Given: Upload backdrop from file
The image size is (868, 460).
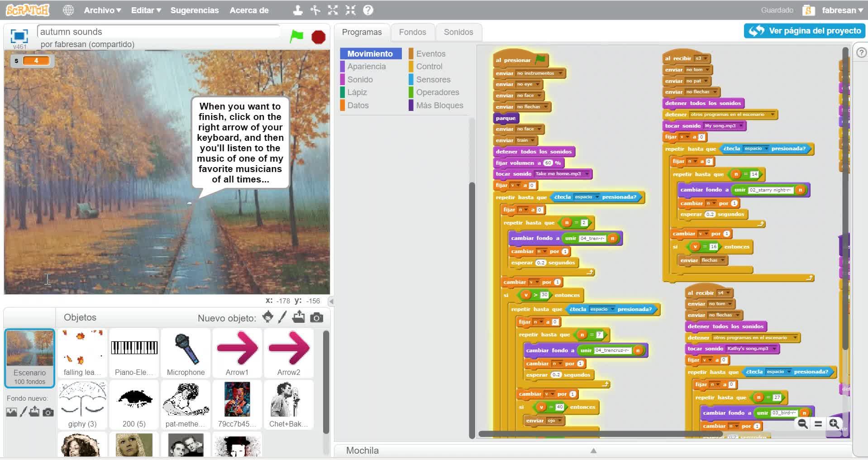Looking at the screenshot, I should [35, 412].
